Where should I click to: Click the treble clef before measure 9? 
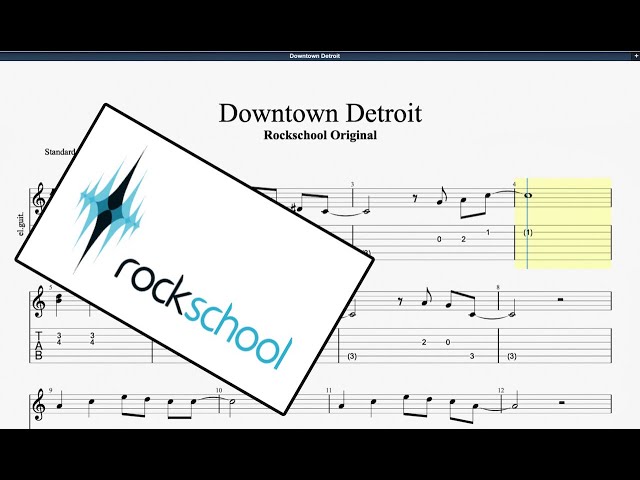point(39,404)
